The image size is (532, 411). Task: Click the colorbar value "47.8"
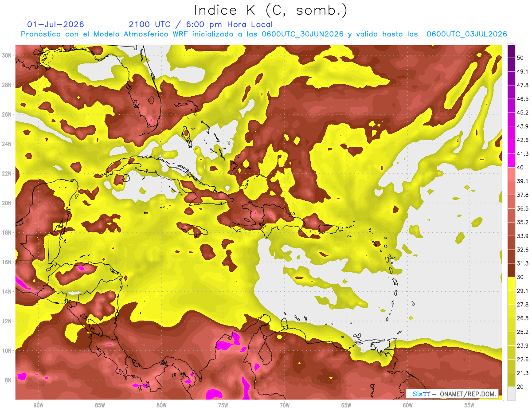[x=522, y=85]
